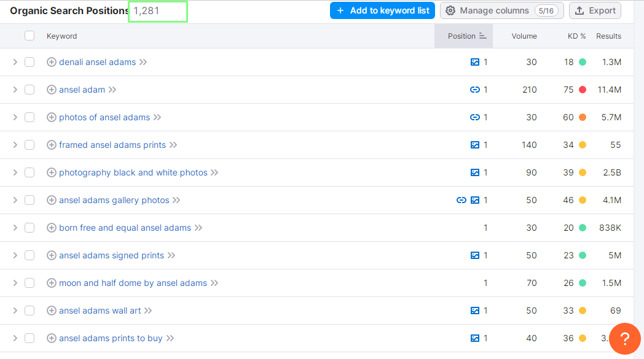Click the plus-circle icon beside 'ansel adams signed prints'
Screen dimensions: 644x359
(52, 255)
